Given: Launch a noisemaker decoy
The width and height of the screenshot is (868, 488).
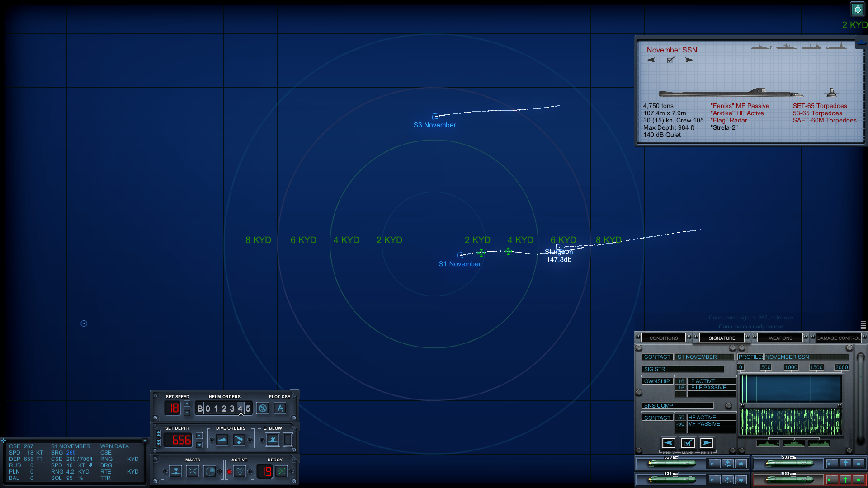Looking at the screenshot, I should click(x=282, y=472).
